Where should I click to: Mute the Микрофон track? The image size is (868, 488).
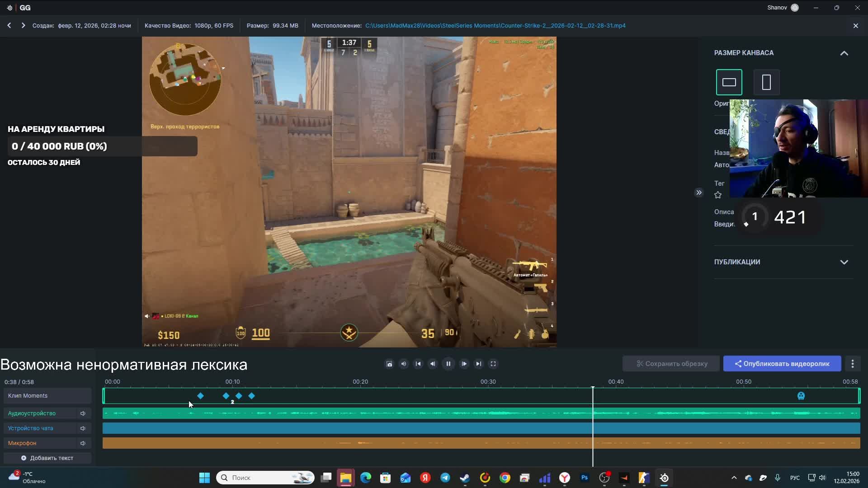coord(83,443)
